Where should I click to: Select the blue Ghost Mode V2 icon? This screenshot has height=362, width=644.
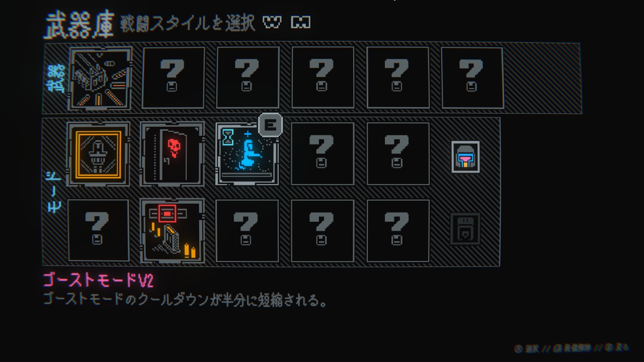pos(247,154)
